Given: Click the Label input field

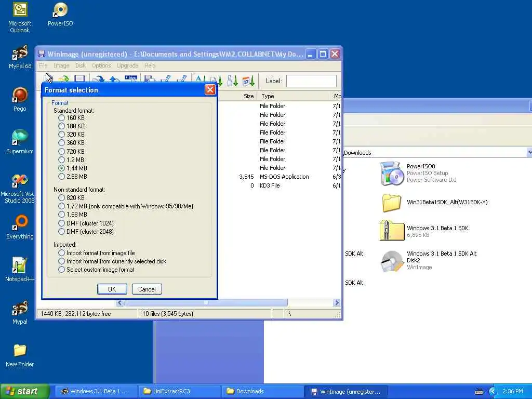Looking at the screenshot, I should click(311, 81).
